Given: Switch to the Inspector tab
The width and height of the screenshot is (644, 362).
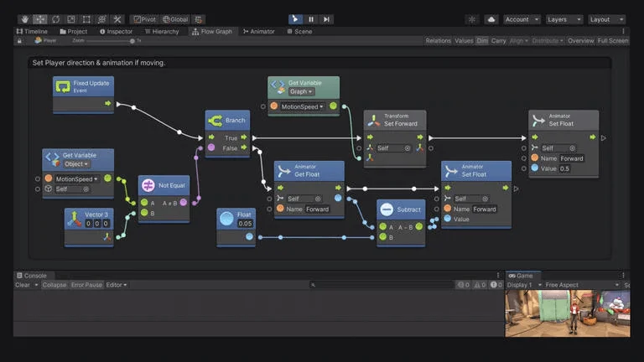Looking at the screenshot, I should pos(117,31).
